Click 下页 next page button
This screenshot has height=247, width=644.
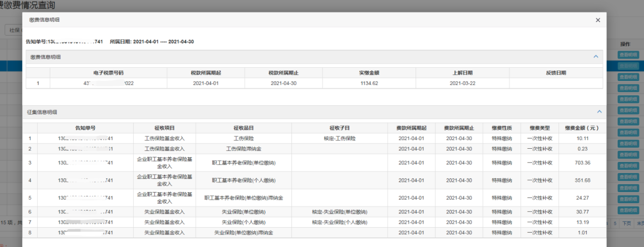pos(627,223)
